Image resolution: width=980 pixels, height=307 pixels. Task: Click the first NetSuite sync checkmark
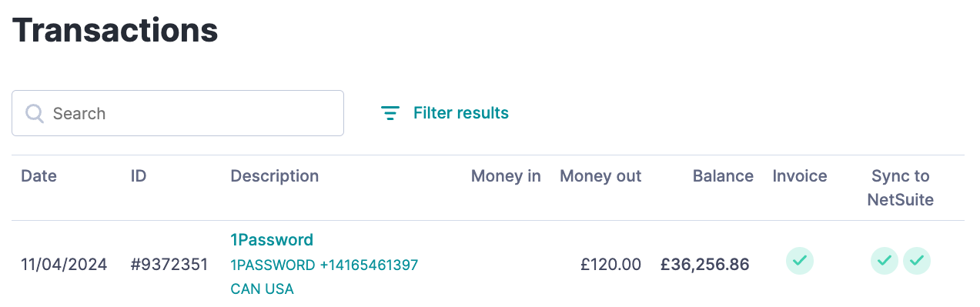tap(885, 261)
